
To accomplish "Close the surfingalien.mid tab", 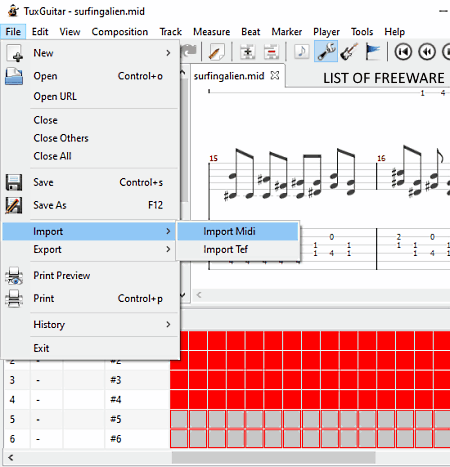I will [x=275, y=76].
